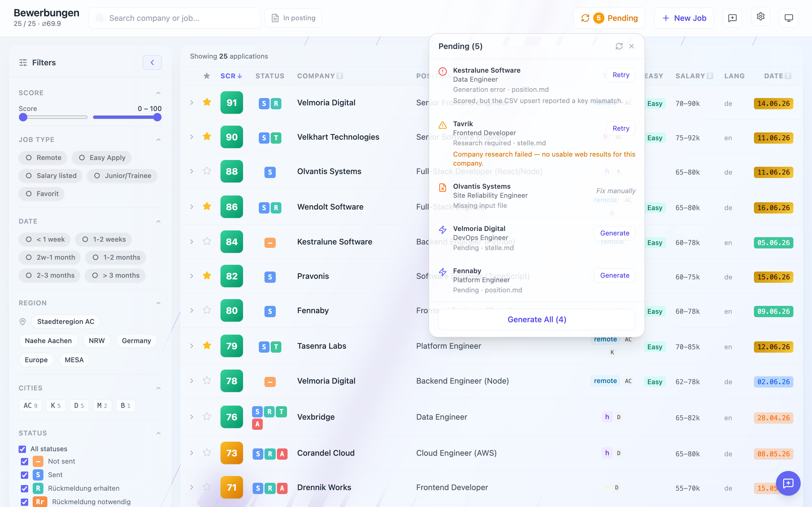Toggle the Not sent status checkbox
Screen dimensions: 812x507
point(25,461)
